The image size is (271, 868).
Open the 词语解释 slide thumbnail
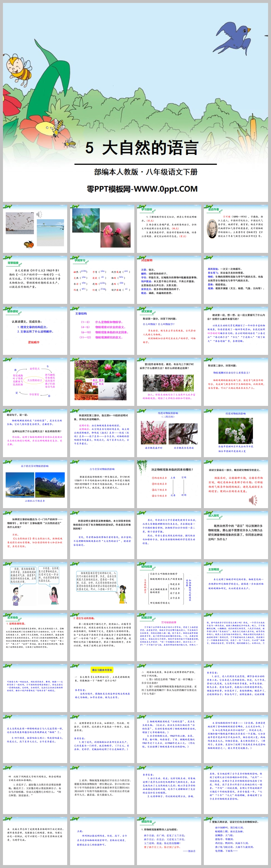point(169,280)
